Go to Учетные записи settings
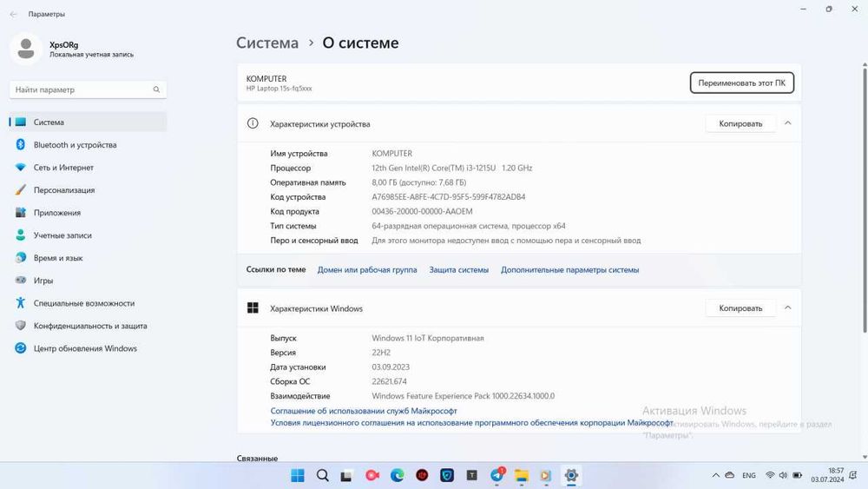The width and height of the screenshot is (868, 489). (x=88, y=235)
